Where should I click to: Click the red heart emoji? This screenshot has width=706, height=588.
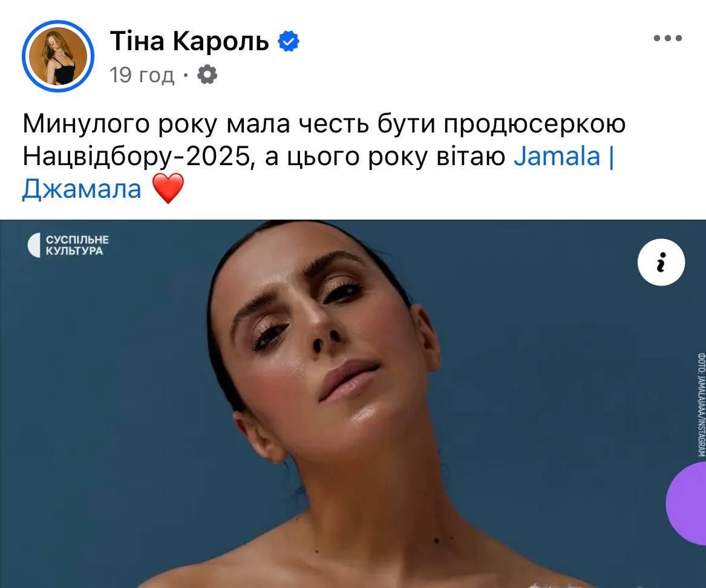click(168, 188)
